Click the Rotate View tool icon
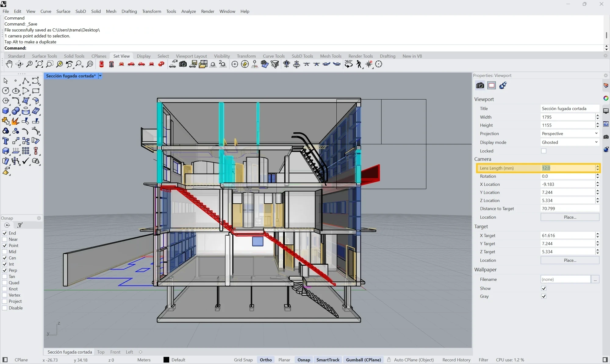The height and width of the screenshot is (364, 610). point(19,64)
